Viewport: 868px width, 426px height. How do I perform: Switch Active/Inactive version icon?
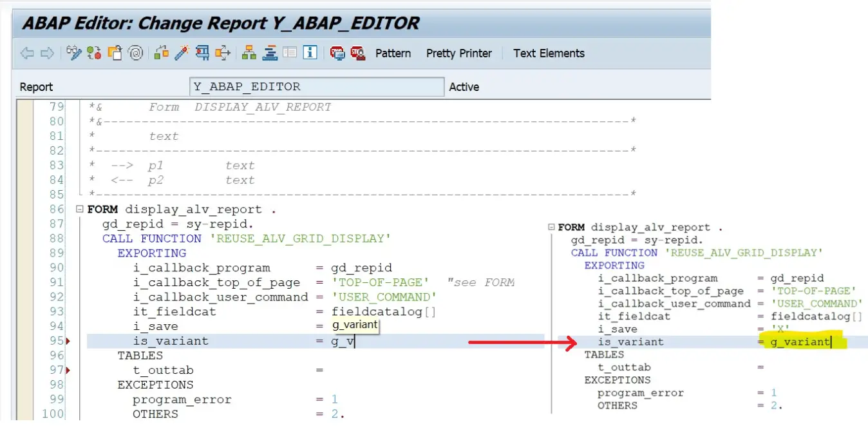[x=94, y=53]
